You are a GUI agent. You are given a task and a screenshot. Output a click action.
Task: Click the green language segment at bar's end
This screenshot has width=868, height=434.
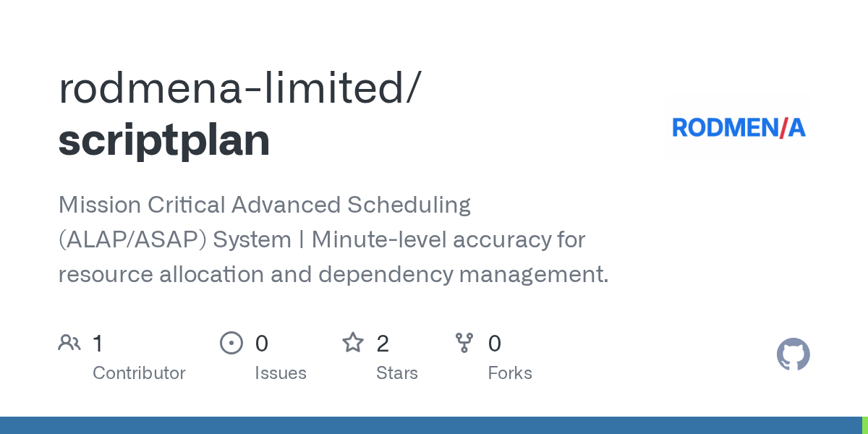[x=864, y=425]
